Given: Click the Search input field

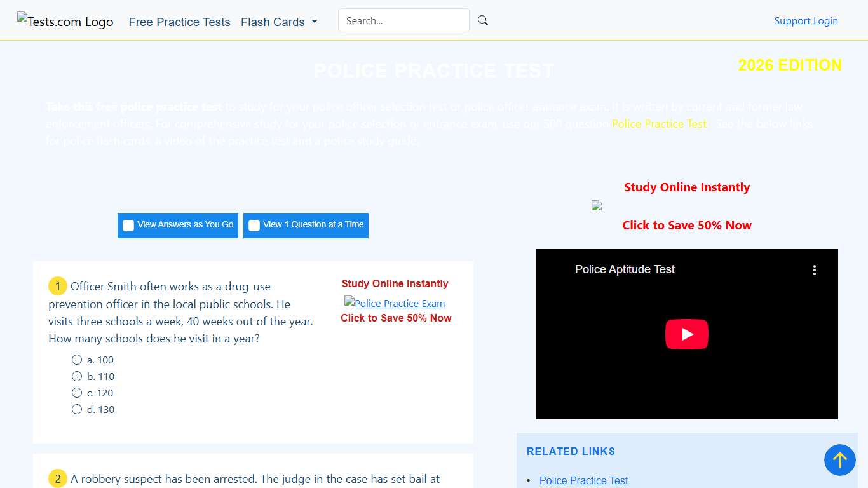Looking at the screenshot, I should point(403,20).
